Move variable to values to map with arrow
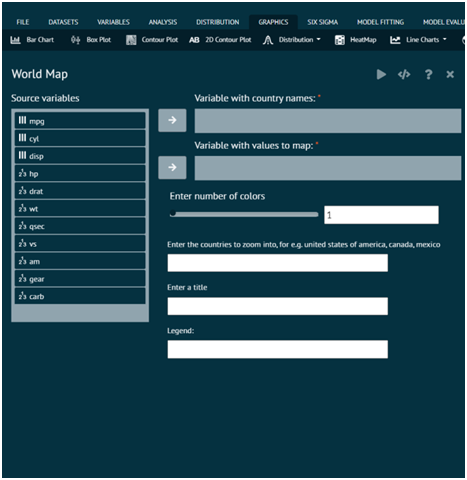The height and width of the screenshot is (480, 467). coord(172,167)
